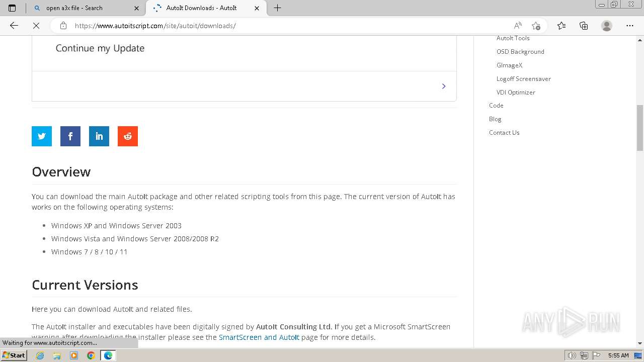Open Action Center flag icon
Viewport: 644px width, 362px height.
(596, 355)
